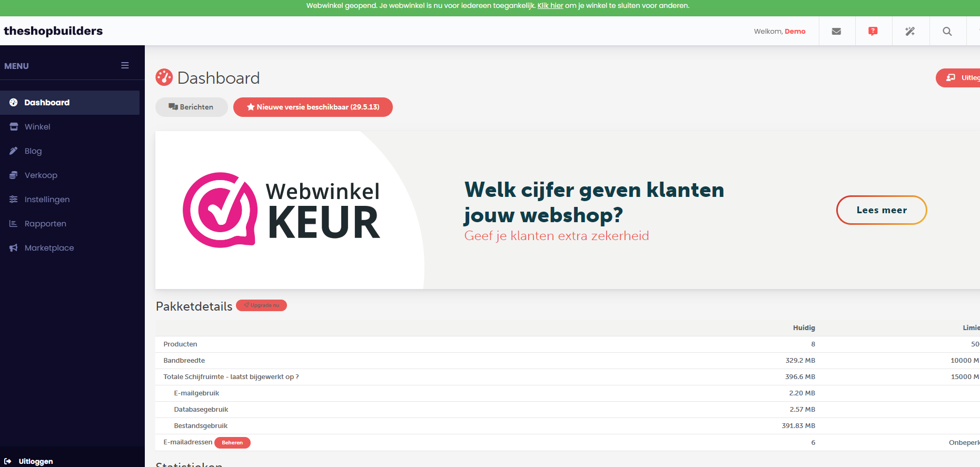Click the Berichten button

tap(191, 107)
